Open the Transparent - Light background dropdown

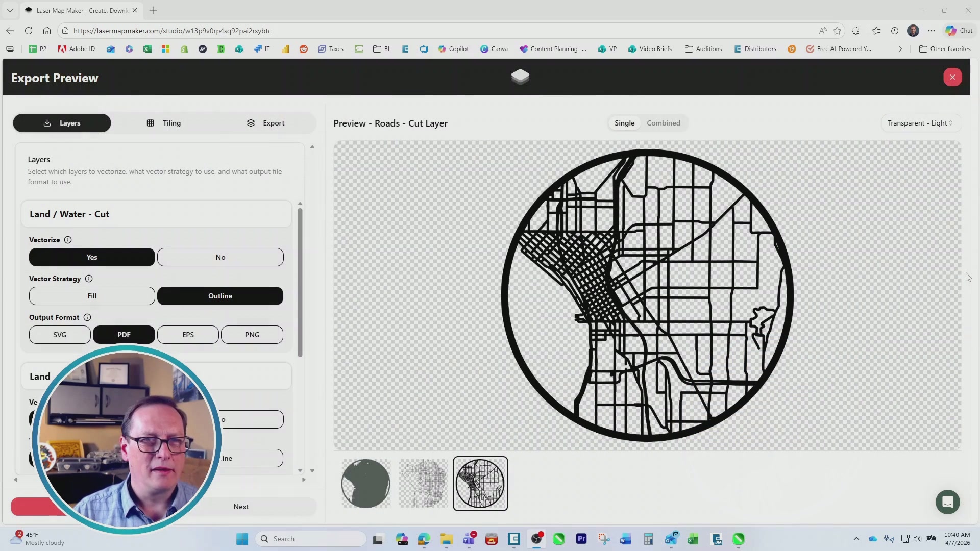click(x=919, y=123)
